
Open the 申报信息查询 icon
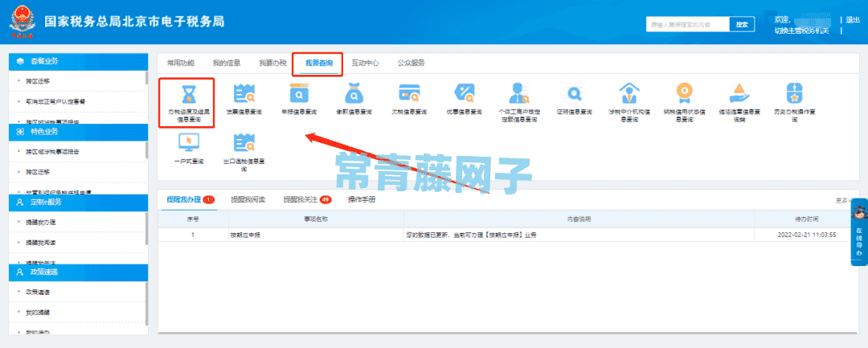299,93
